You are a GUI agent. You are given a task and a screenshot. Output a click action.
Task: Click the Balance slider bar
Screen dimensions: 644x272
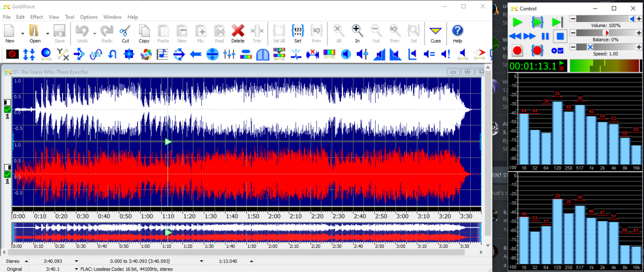(x=606, y=33)
